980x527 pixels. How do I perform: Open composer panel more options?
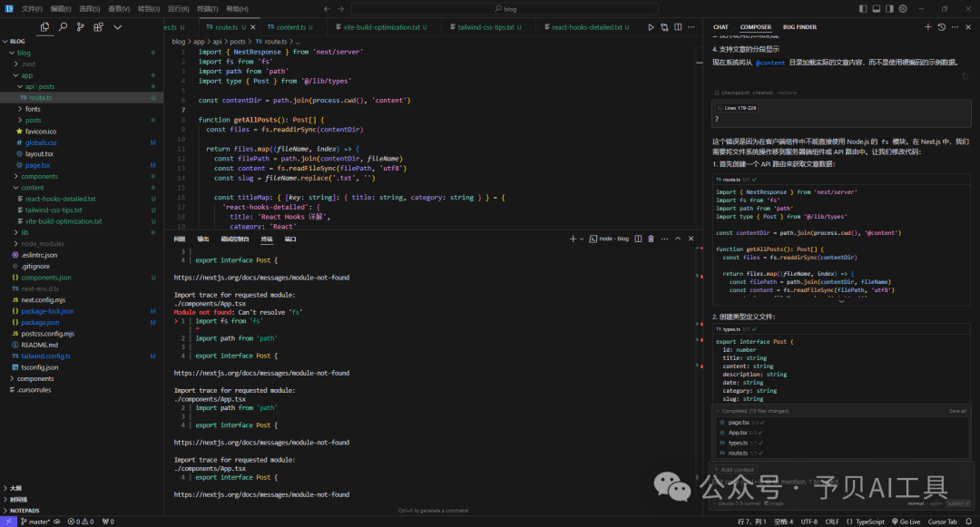[x=955, y=27]
